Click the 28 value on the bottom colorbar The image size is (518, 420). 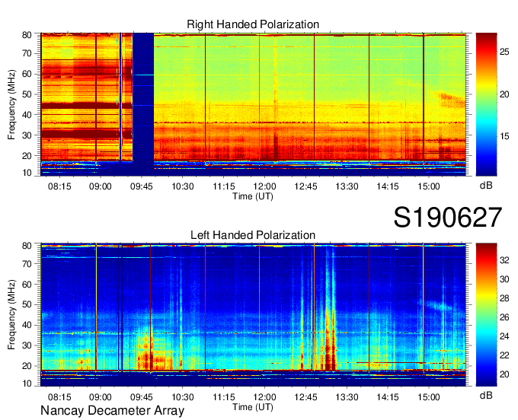point(504,298)
